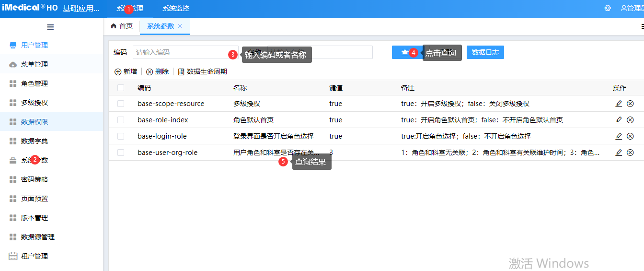The height and width of the screenshot is (271, 644).
Task: Click 删除 in the table toolbar
Action: 157,71
